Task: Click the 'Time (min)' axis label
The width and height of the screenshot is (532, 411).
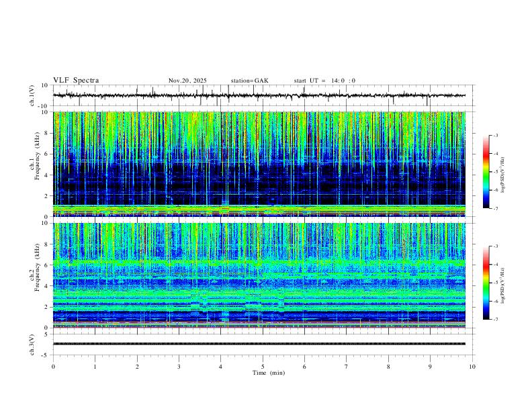Action: (x=269, y=373)
